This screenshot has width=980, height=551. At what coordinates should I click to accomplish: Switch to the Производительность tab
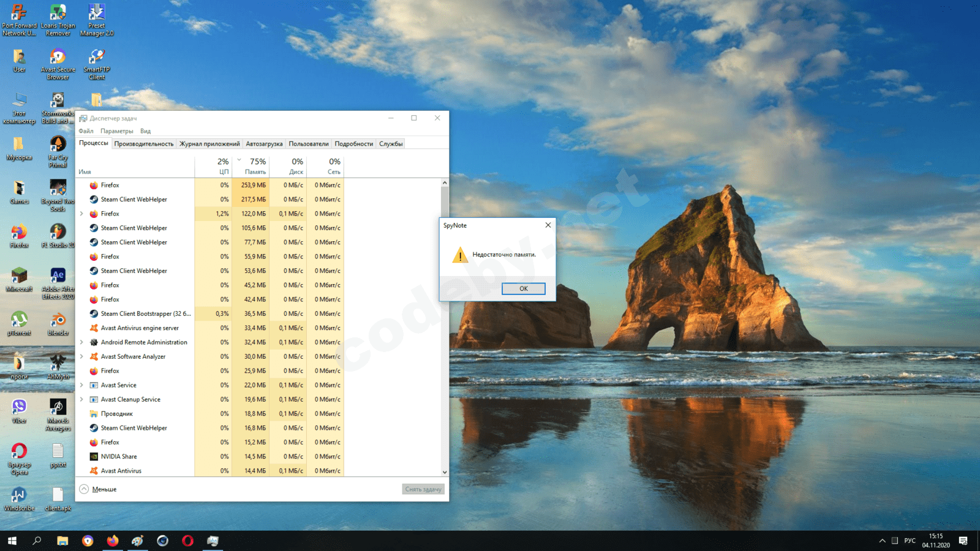click(143, 144)
